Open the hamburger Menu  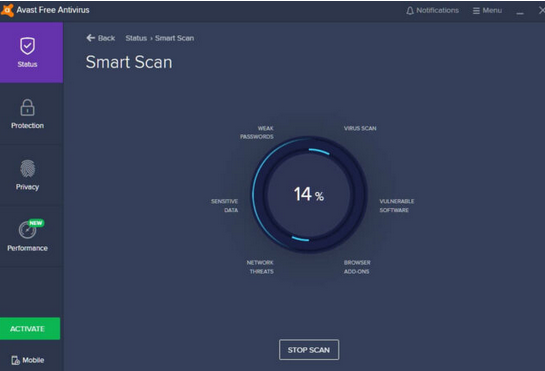click(x=487, y=11)
